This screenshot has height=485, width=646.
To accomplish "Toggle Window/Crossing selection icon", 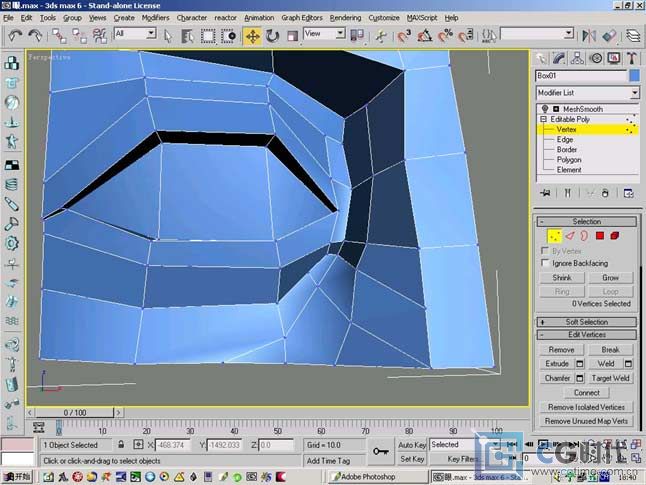I will click(229, 36).
